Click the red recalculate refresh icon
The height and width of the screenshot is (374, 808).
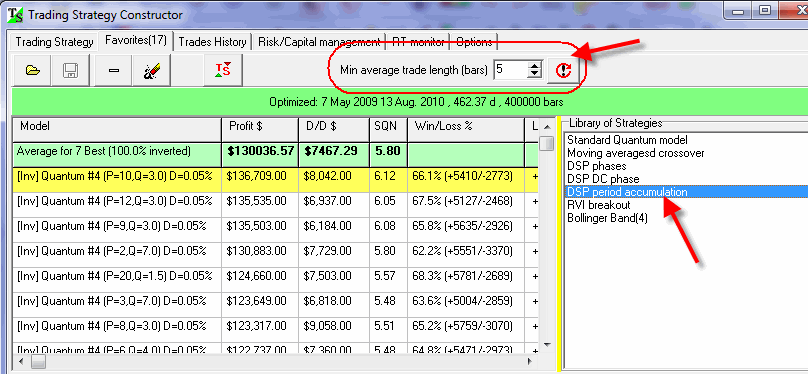[x=564, y=71]
